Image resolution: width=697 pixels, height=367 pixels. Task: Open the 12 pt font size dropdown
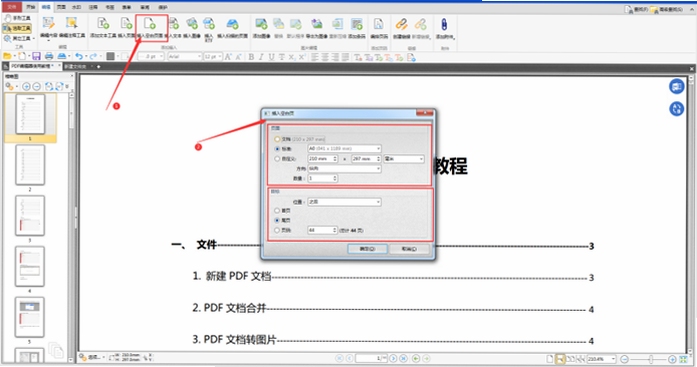(213, 56)
